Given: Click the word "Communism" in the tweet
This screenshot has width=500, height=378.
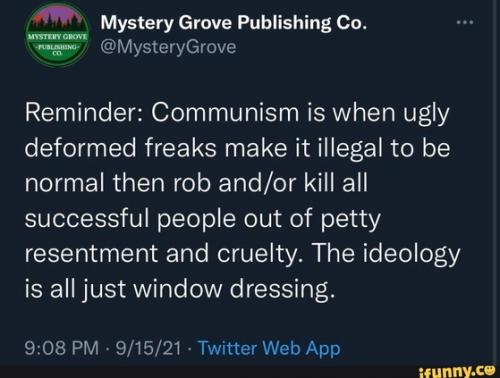Looking at the screenshot, I should 225,113.
